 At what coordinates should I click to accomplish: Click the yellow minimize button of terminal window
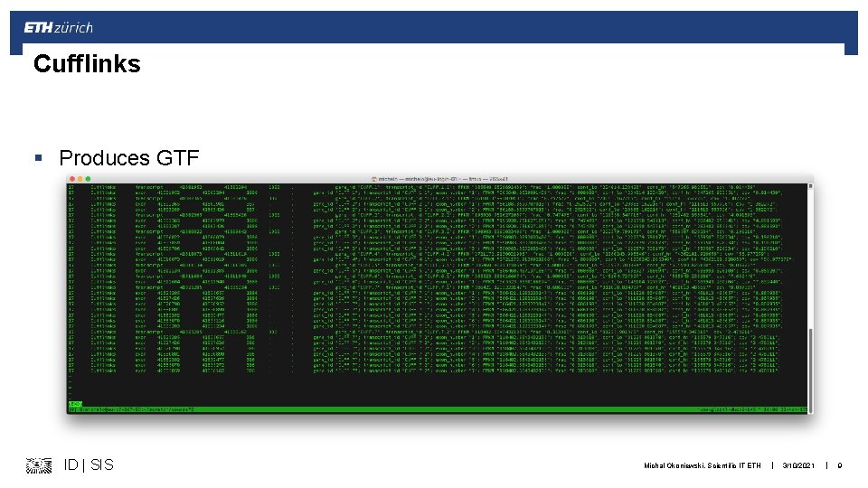(x=80, y=179)
